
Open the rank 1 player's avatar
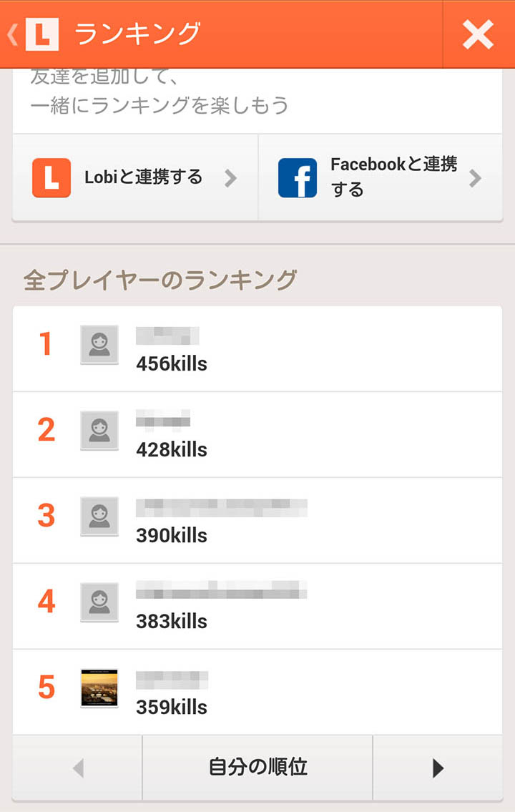[x=99, y=345]
